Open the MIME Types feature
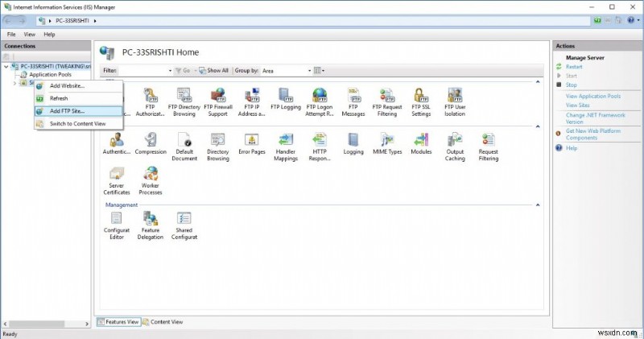 point(387,143)
